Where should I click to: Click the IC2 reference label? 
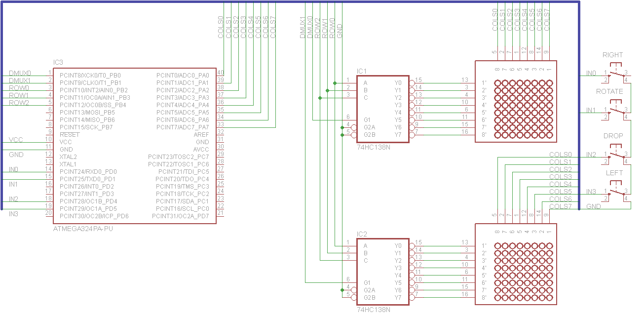362,234
